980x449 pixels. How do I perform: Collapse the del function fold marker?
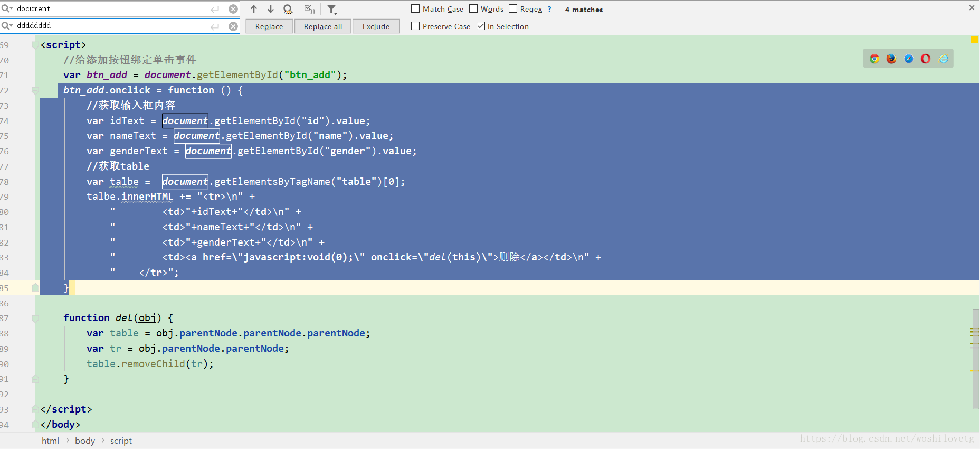pyautogui.click(x=35, y=318)
